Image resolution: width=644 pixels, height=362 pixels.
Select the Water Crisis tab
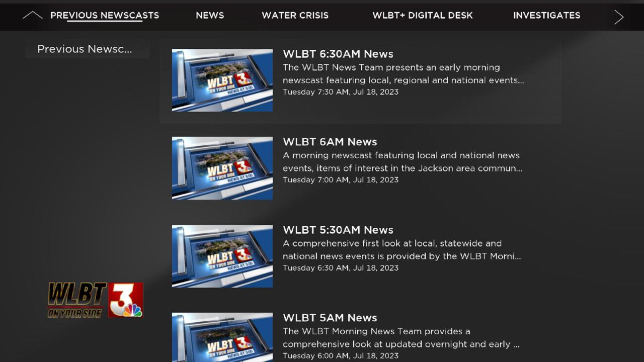(295, 16)
